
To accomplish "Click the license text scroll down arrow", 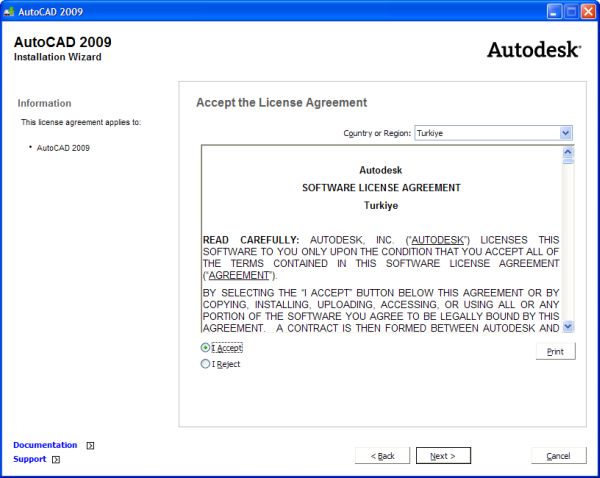I will pyautogui.click(x=568, y=326).
